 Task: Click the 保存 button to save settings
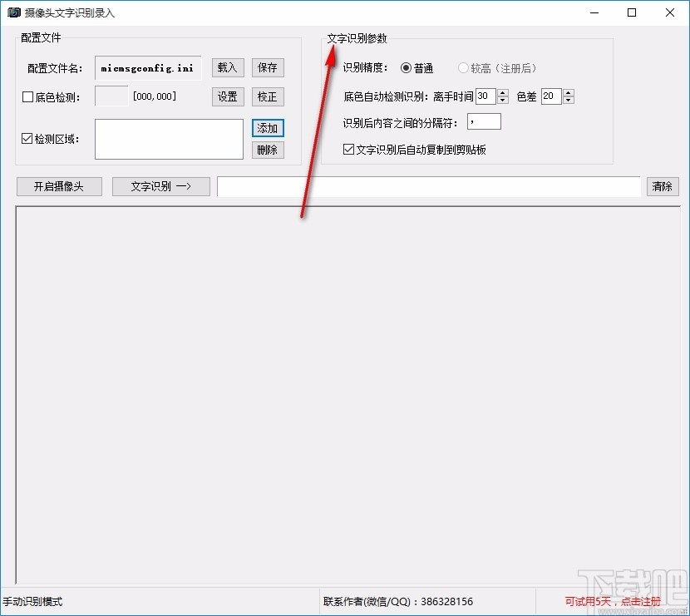268,67
